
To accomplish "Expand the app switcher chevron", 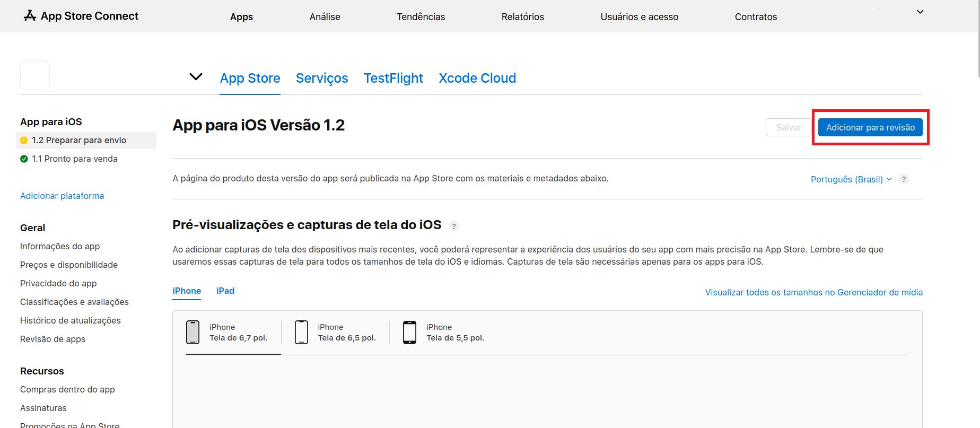I will [x=196, y=77].
